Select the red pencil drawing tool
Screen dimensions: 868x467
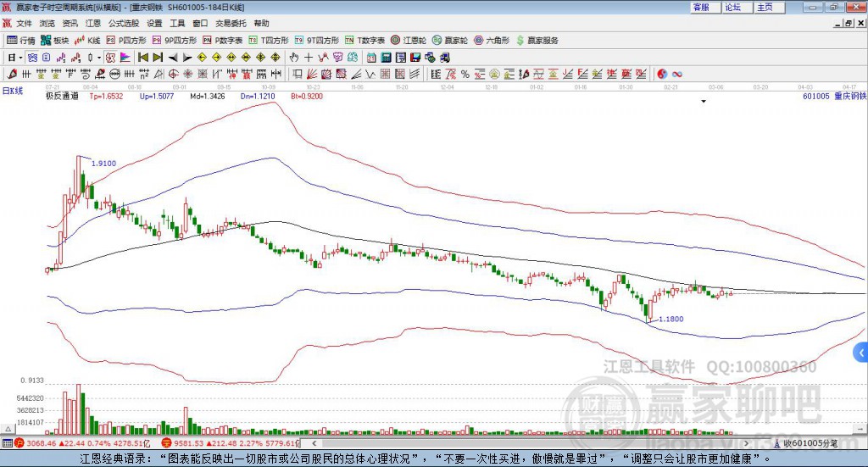point(12,74)
